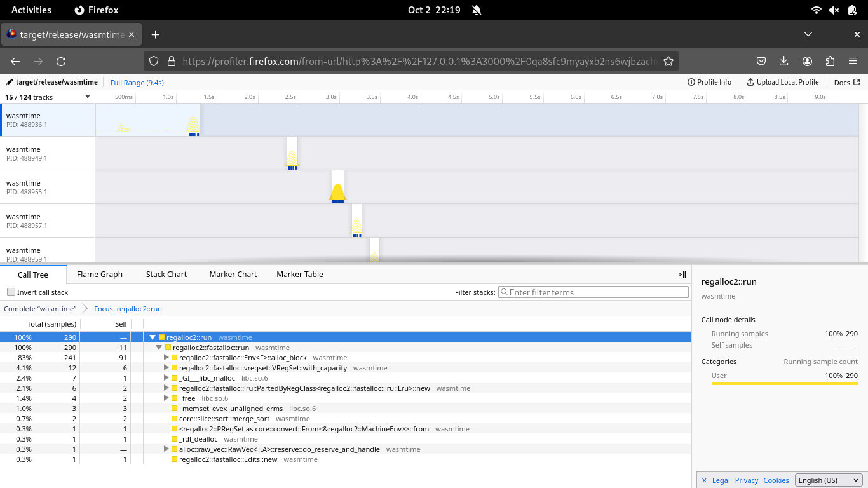The image size is (868, 488).
Task: List all tabs using the chevron
Action: point(808,34)
